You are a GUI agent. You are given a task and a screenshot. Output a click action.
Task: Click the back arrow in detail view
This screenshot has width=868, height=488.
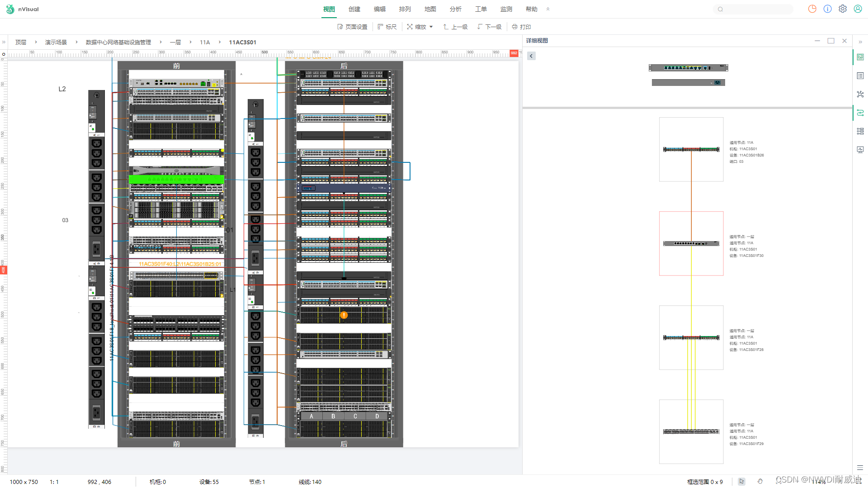(531, 56)
